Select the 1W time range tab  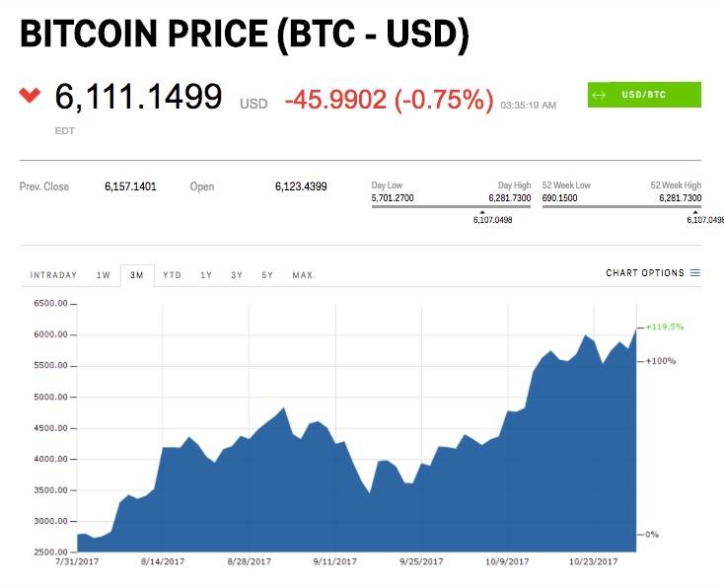coord(103,275)
